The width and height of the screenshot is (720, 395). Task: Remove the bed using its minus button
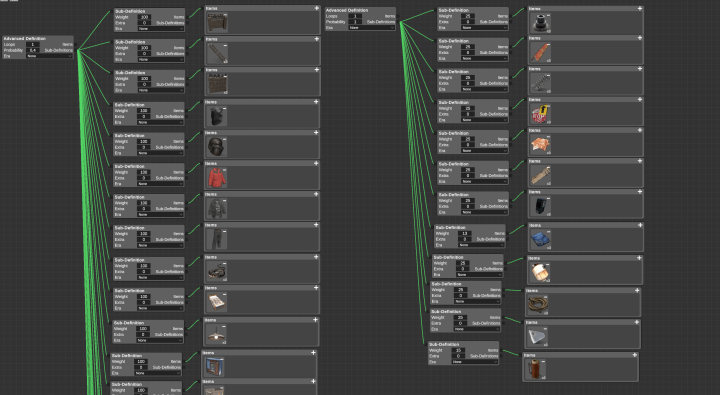coord(225,294)
